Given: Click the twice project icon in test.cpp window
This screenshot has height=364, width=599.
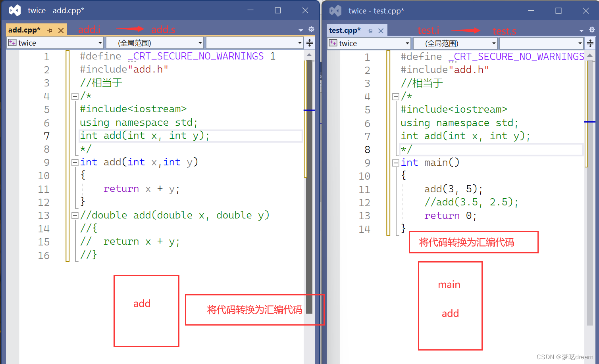Looking at the screenshot, I should [x=333, y=43].
